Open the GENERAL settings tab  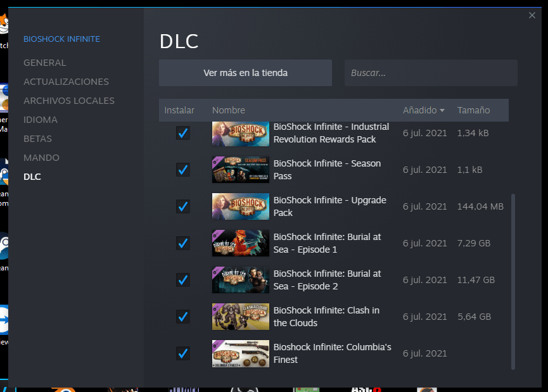click(x=45, y=63)
